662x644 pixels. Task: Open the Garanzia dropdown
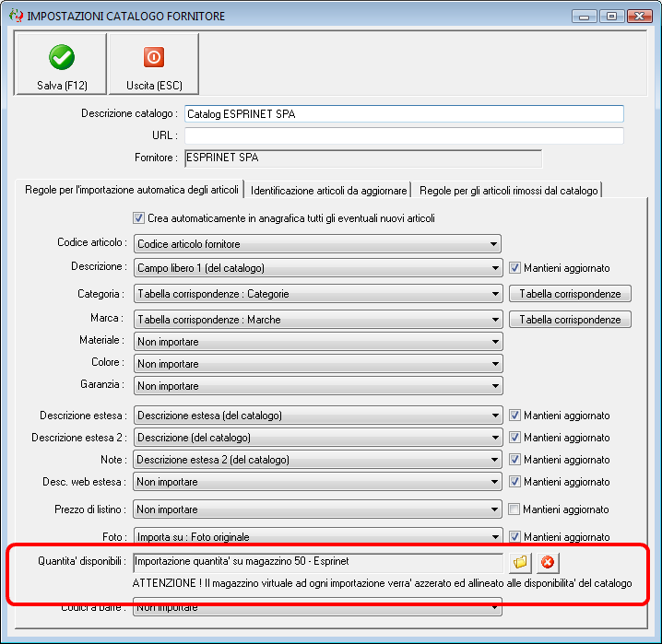(318, 386)
